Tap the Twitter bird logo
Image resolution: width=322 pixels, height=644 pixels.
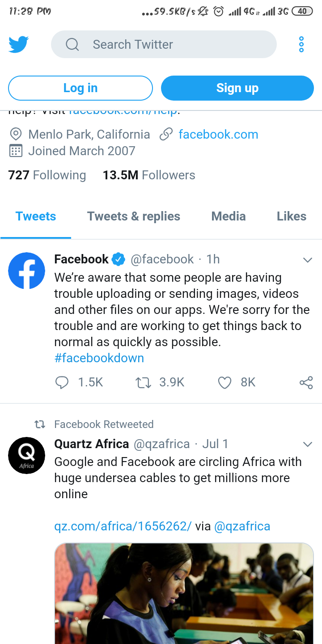(19, 44)
